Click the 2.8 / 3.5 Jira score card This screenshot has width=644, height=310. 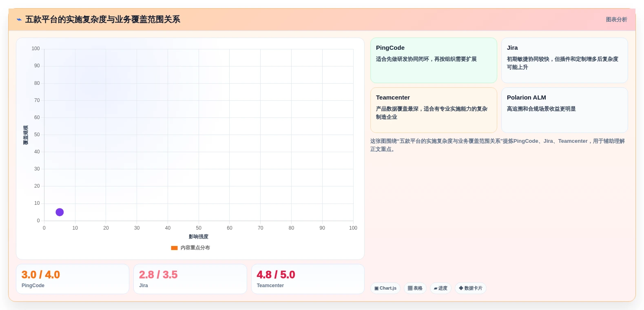(x=190, y=279)
